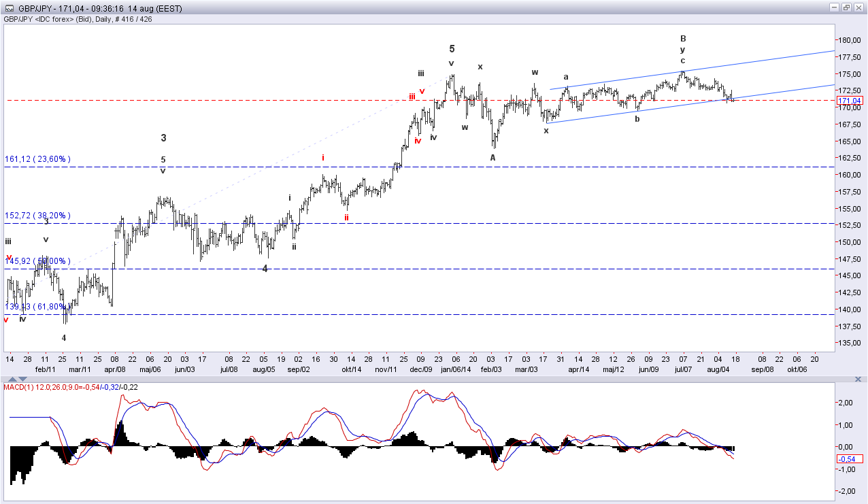This screenshot has height=504, width=868.
Task: Click the 140,00 price axis label
Action: [850, 309]
